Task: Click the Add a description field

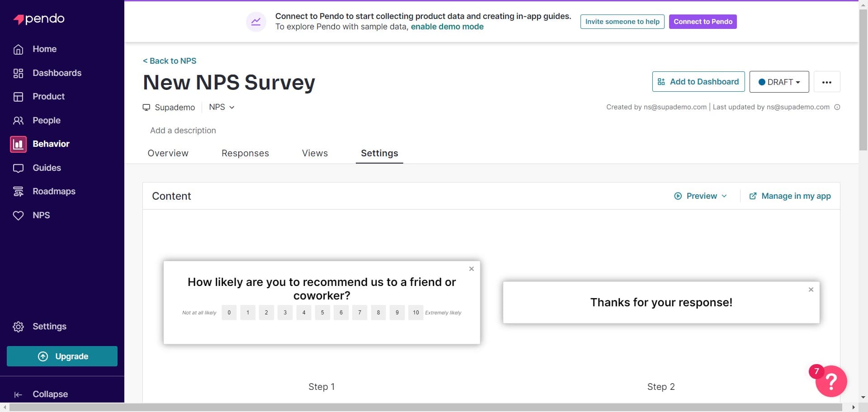Action: point(183,131)
